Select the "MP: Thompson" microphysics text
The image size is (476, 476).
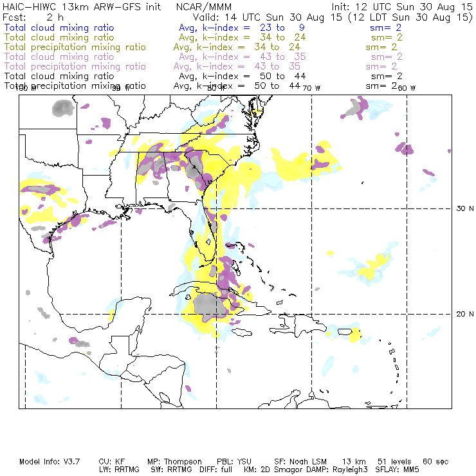click(174, 462)
